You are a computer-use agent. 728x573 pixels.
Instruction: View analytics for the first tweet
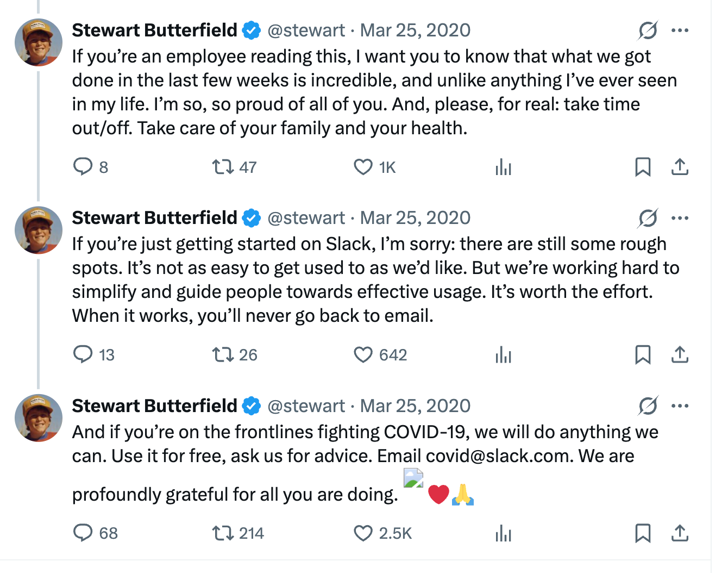point(503,166)
